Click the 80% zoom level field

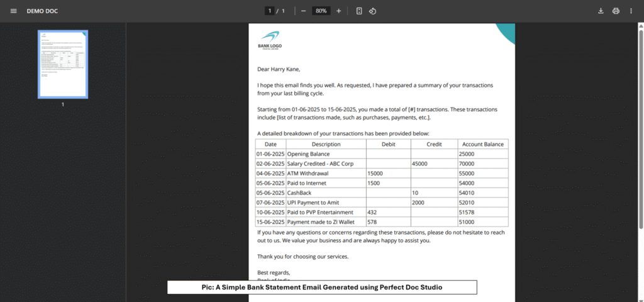(321, 11)
